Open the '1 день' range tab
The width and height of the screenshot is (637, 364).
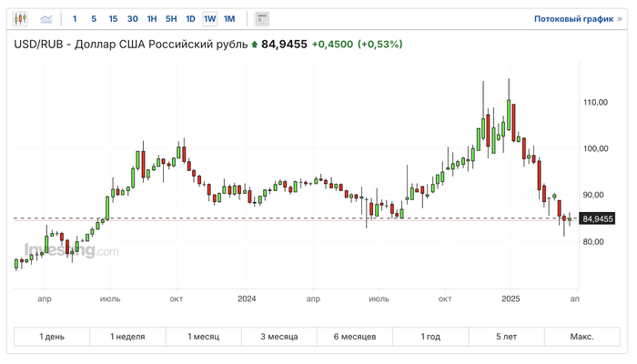click(52, 337)
